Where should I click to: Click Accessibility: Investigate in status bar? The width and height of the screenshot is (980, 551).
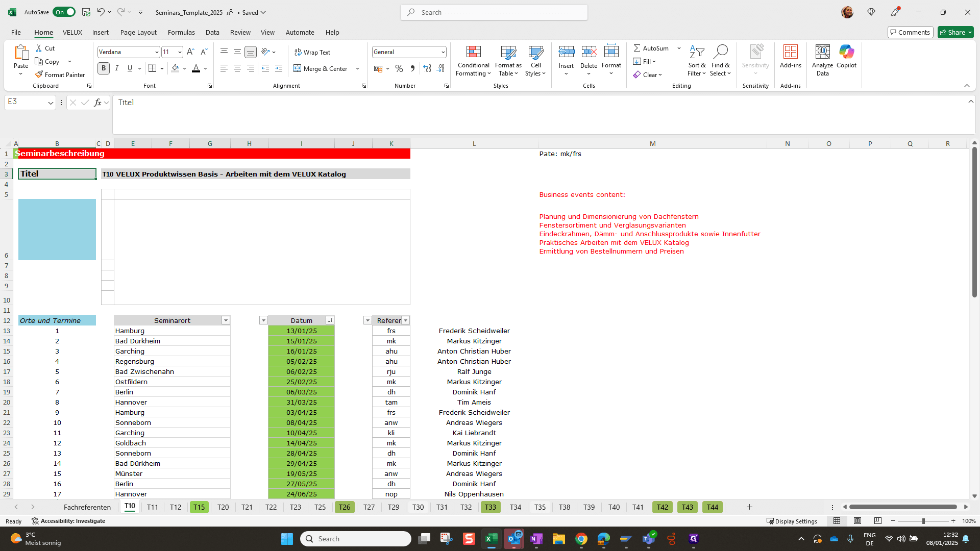(x=68, y=521)
